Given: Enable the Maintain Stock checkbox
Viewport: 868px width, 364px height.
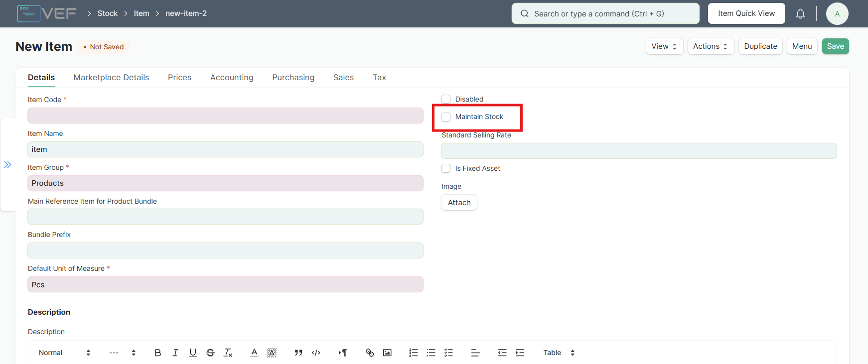Looking at the screenshot, I should coord(446,117).
